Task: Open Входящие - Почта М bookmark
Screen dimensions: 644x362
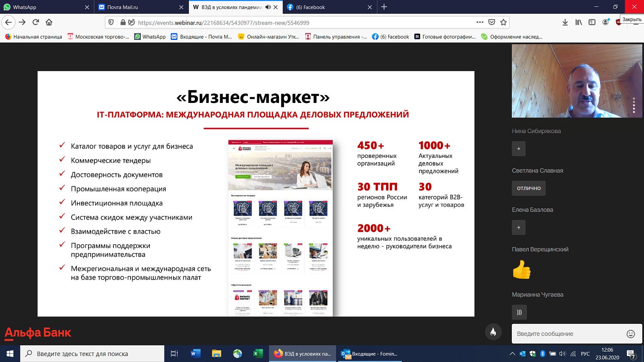Action: pyautogui.click(x=201, y=37)
